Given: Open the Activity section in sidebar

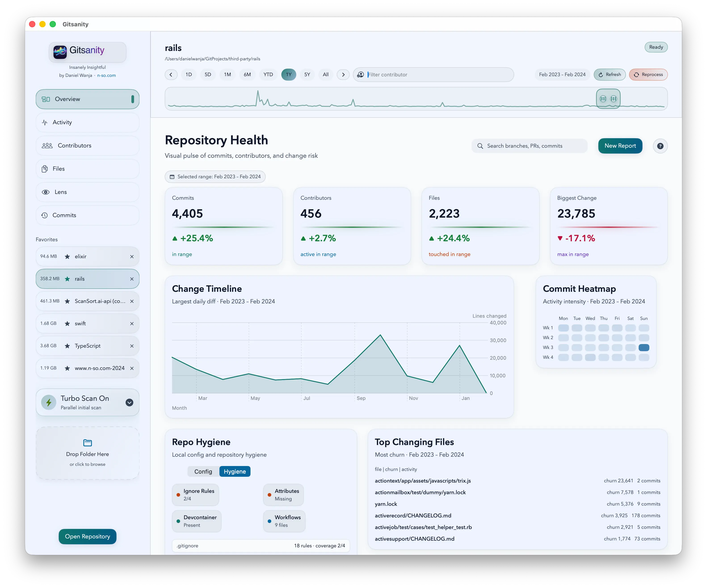Looking at the screenshot, I should tap(88, 122).
